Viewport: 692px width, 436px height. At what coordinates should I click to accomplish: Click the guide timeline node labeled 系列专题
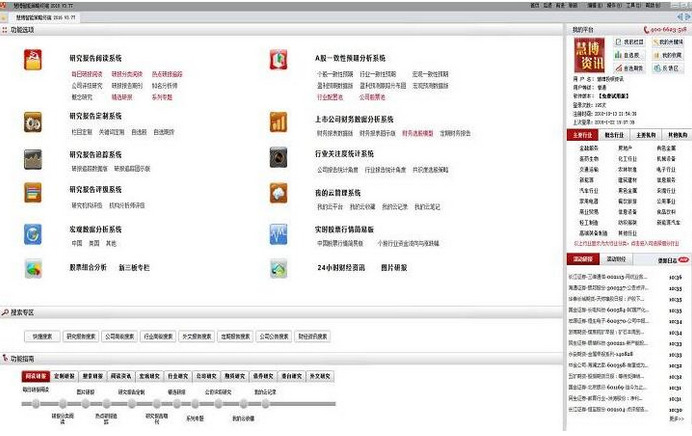pyautogui.click(x=195, y=403)
